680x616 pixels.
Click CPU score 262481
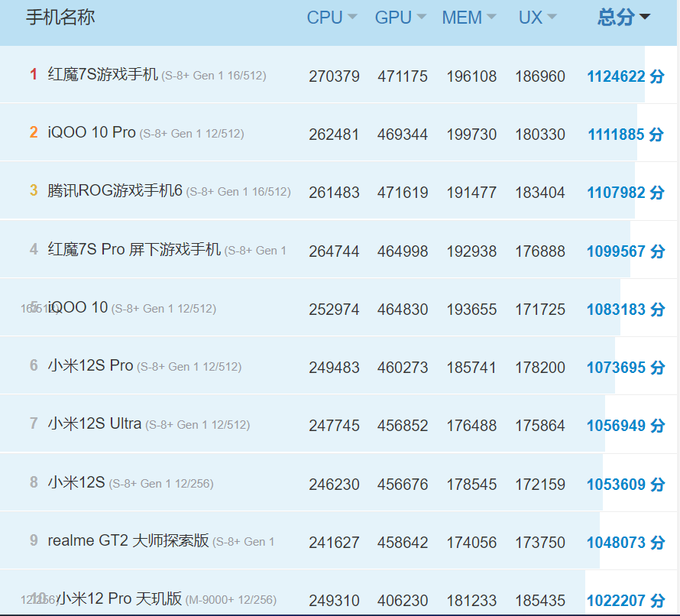click(334, 135)
